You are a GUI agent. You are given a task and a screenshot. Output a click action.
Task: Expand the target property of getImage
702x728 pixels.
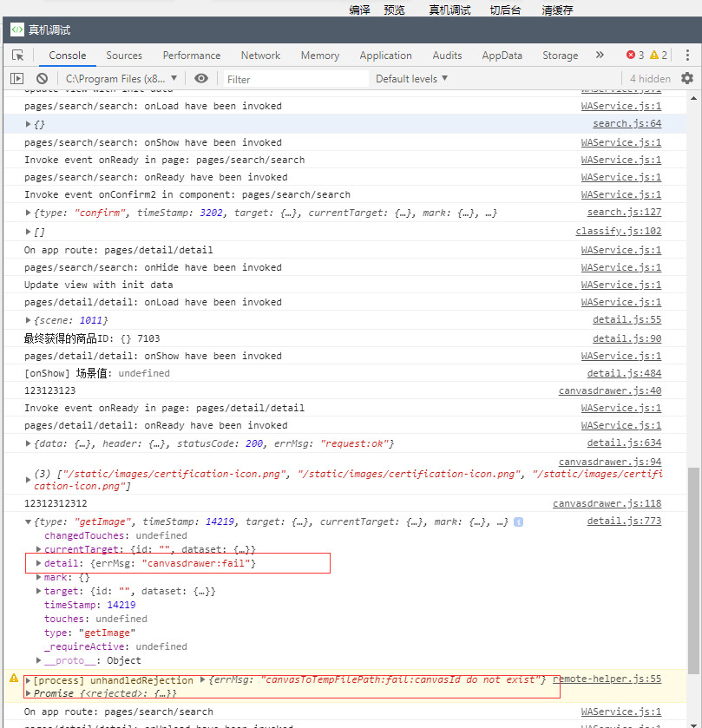tap(38, 591)
